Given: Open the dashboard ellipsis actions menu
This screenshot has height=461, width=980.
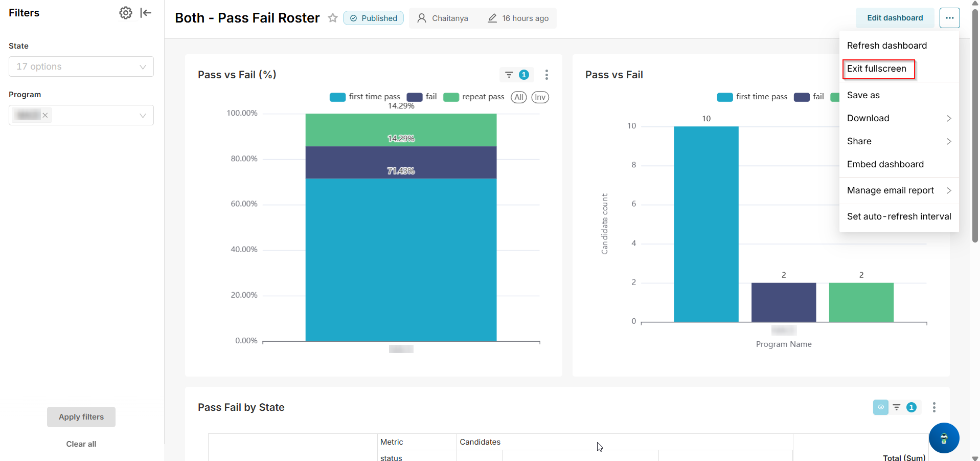Looking at the screenshot, I should click(949, 18).
